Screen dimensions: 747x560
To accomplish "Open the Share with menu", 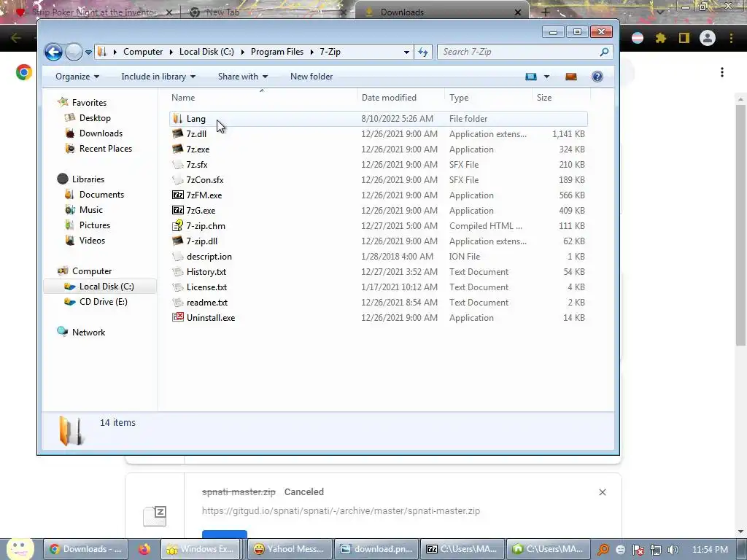I will click(x=243, y=77).
